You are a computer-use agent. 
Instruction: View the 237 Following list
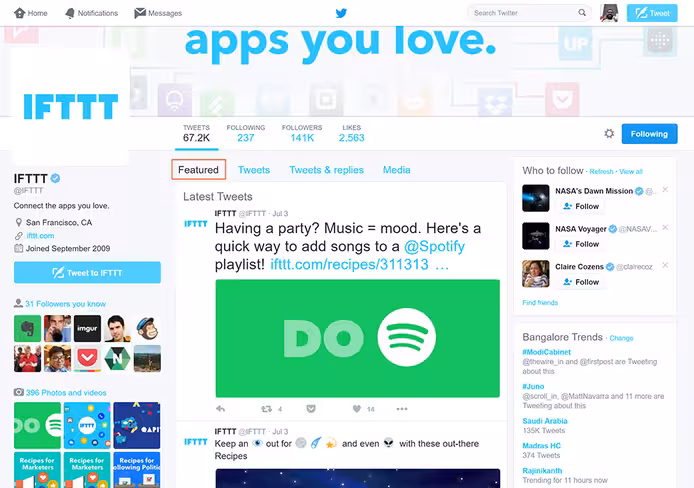pyautogui.click(x=246, y=133)
